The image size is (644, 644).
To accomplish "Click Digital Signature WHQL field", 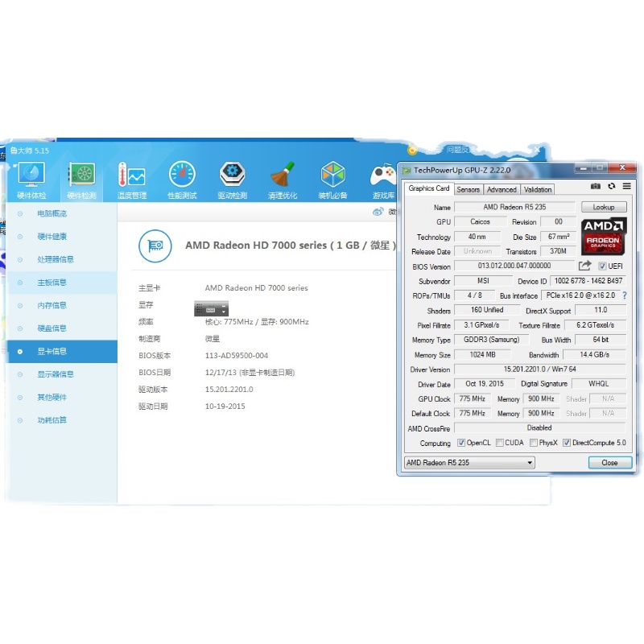I will (599, 384).
